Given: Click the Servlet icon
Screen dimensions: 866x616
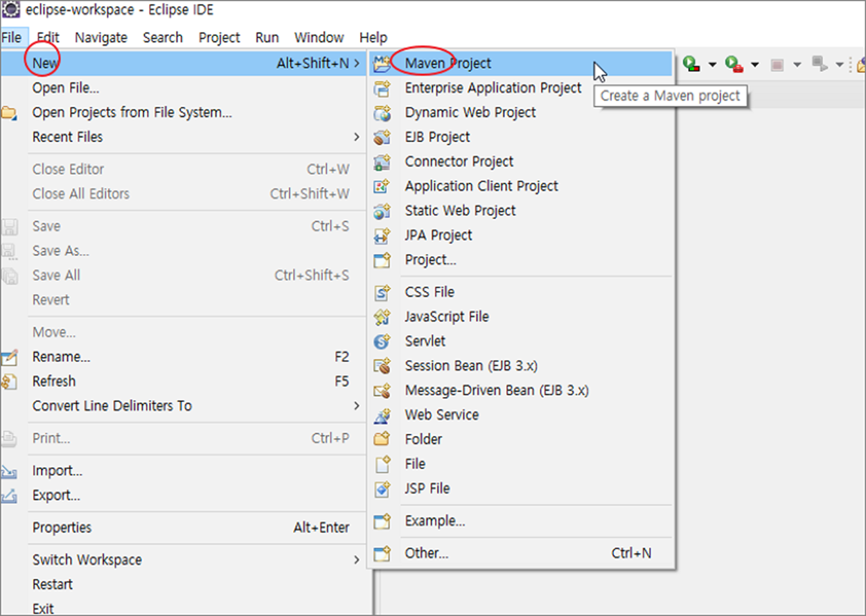Looking at the screenshot, I should (382, 342).
